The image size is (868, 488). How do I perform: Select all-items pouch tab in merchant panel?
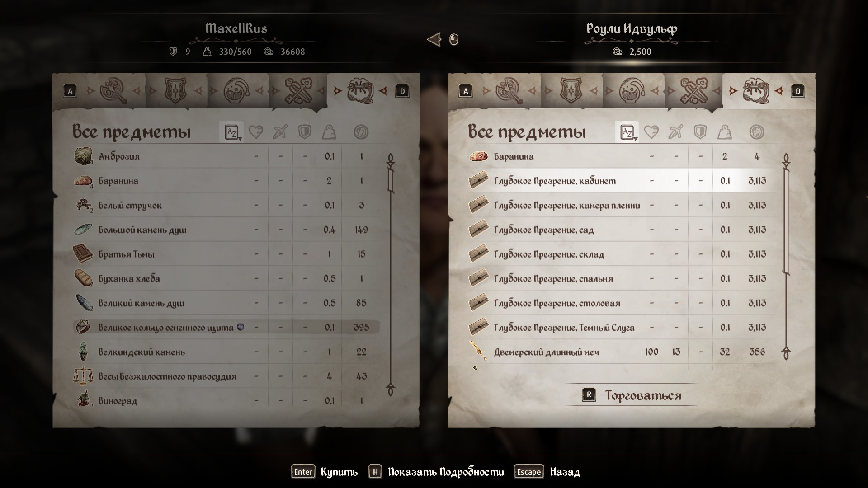pos(755,91)
